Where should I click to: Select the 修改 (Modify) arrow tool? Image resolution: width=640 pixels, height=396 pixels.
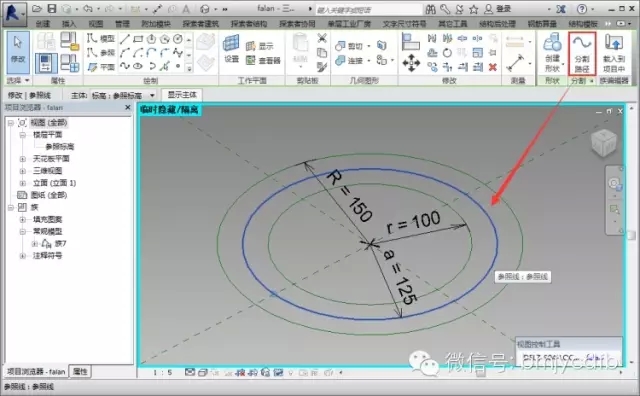(18, 52)
